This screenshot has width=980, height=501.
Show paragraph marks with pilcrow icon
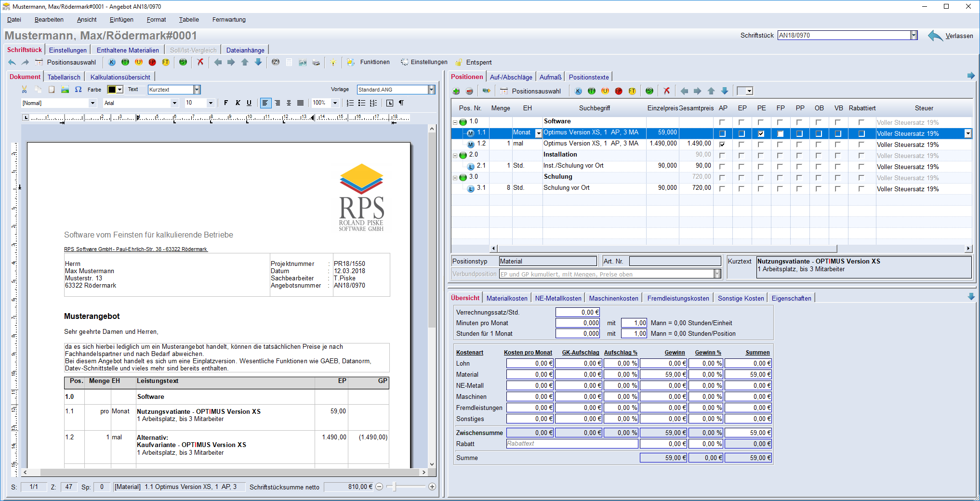(401, 103)
